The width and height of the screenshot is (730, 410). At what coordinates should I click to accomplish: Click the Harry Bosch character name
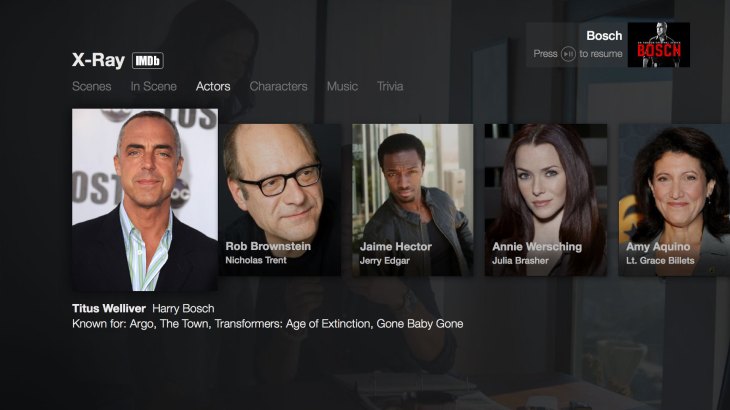(183, 309)
